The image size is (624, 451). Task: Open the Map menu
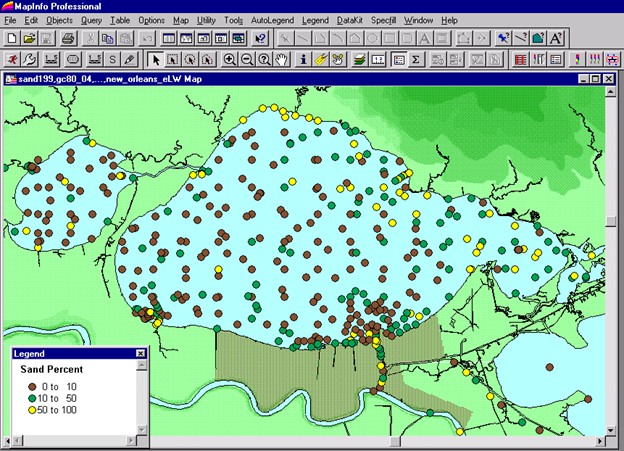click(180, 20)
